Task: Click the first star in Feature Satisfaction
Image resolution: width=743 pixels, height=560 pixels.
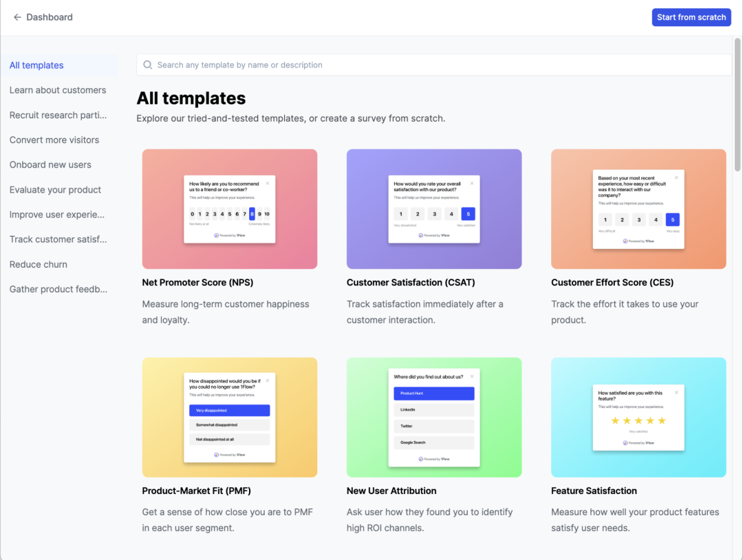Action: tap(615, 420)
